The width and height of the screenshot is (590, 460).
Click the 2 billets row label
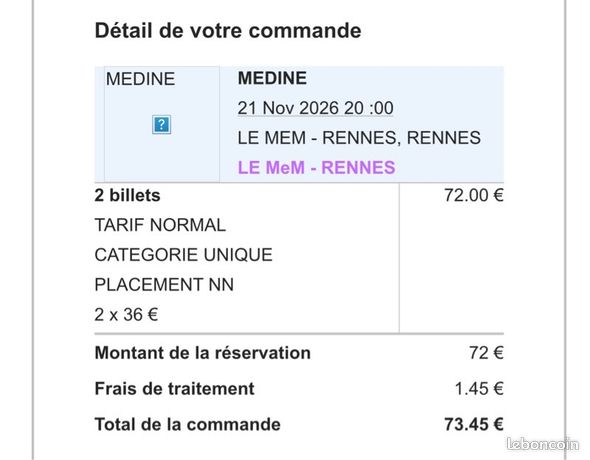[x=128, y=196]
